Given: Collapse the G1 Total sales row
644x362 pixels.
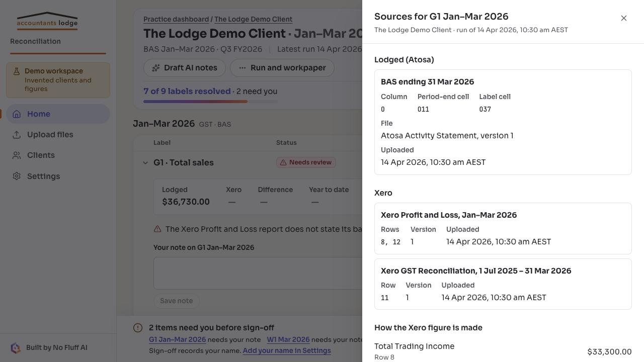Looking at the screenshot, I should click(x=145, y=163).
